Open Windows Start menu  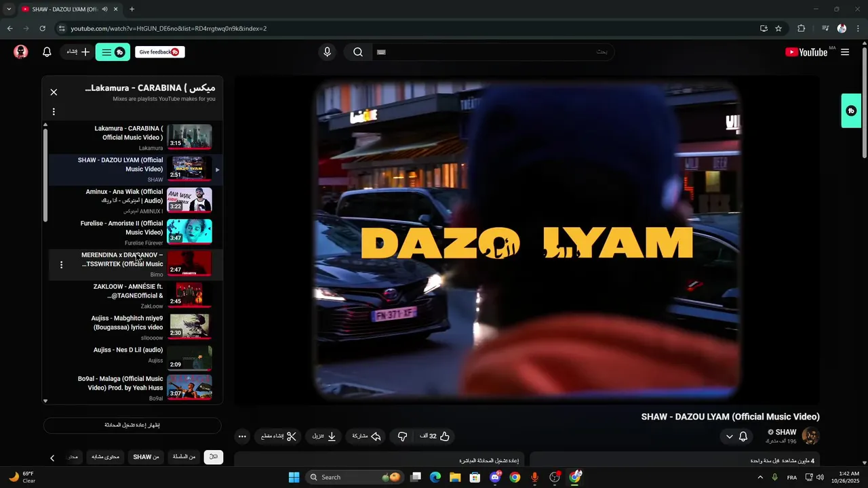(x=294, y=477)
